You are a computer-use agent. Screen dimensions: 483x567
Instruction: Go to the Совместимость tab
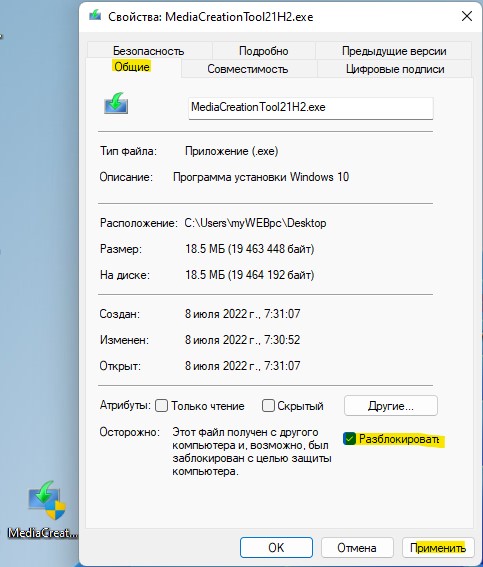point(248,69)
